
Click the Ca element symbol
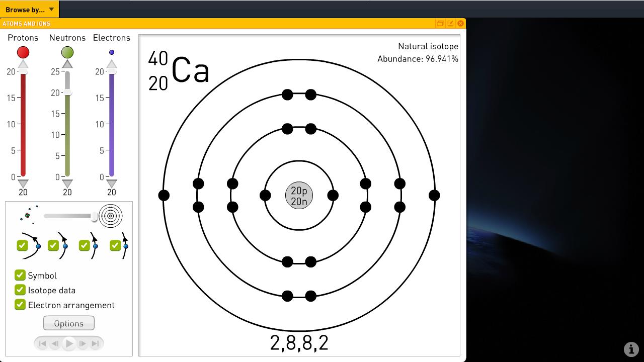tap(190, 70)
